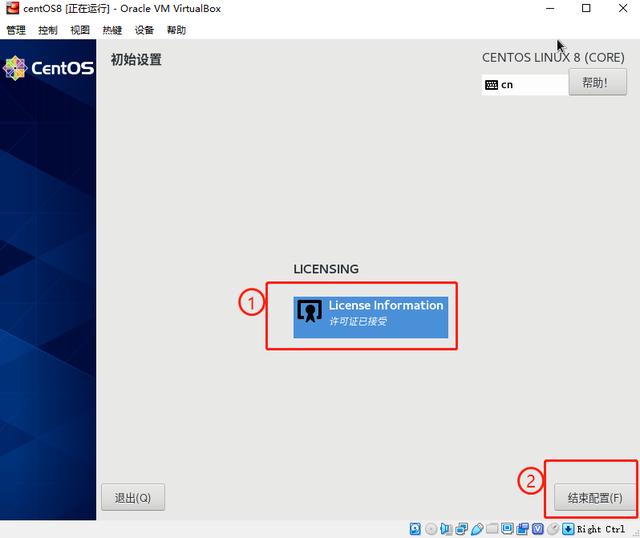640x538 pixels.
Task: Click the 初始设置 heading text
Action: tap(136, 60)
